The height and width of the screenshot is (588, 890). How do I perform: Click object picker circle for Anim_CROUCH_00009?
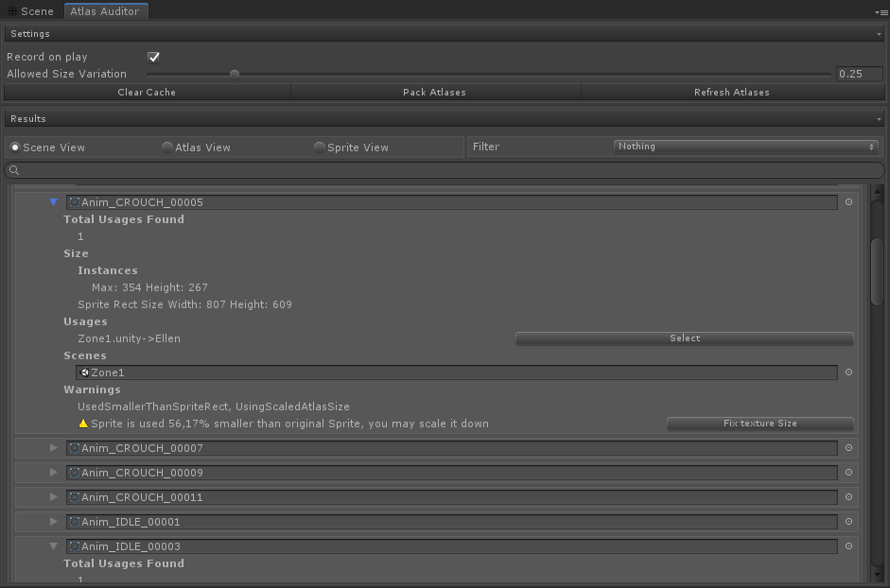point(848,473)
